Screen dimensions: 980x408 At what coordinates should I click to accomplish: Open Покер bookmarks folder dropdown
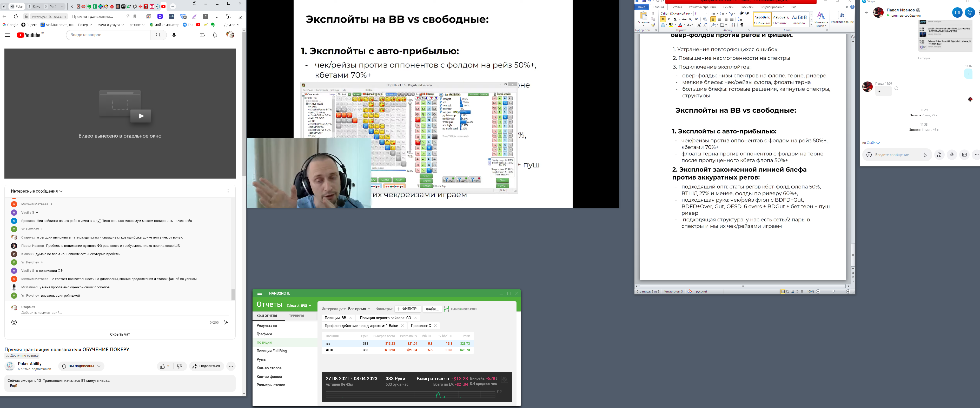pos(85,25)
